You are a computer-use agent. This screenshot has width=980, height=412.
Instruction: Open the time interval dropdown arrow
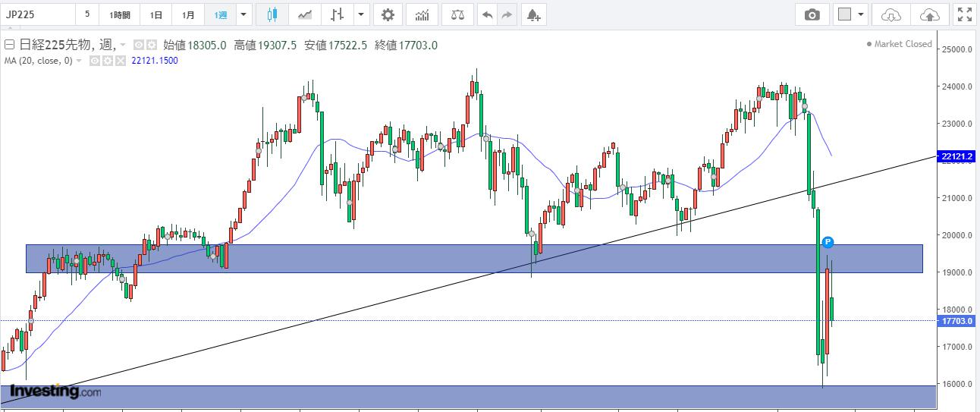(x=243, y=14)
